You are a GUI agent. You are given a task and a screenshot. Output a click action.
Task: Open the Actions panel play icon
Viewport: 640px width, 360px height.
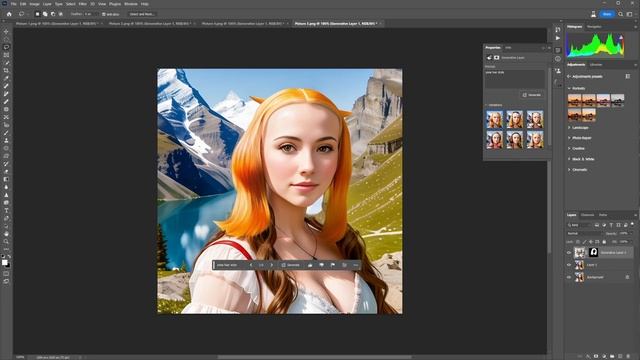click(x=558, y=38)
